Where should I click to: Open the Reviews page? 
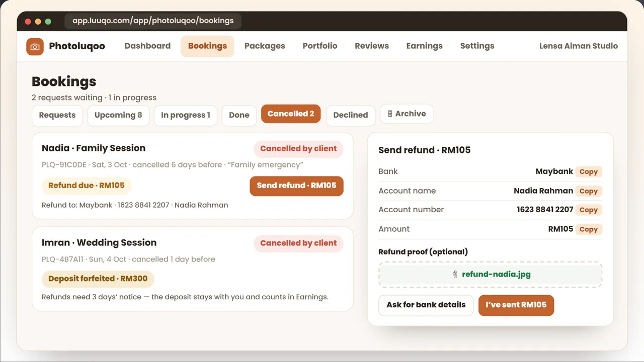coord(372,46)
